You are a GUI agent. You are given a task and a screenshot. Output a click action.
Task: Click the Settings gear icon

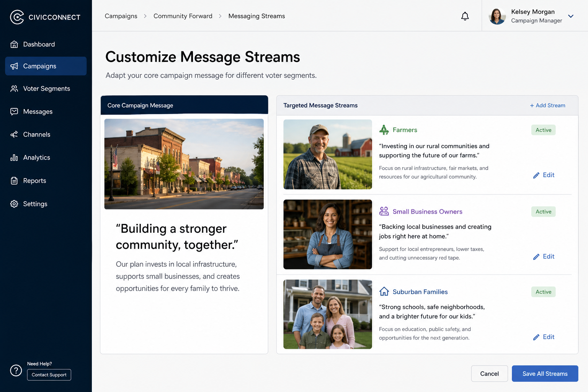point(14,204)
